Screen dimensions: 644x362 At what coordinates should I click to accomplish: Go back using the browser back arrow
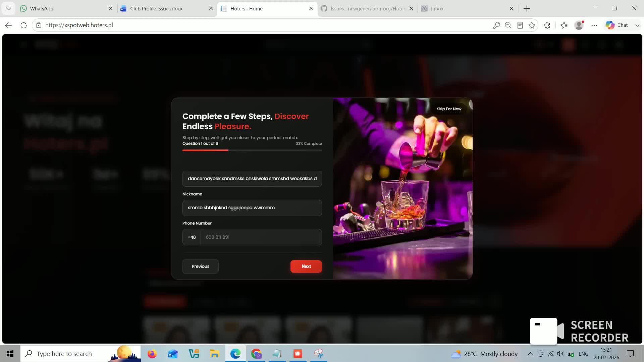click(x=9, y=25)
